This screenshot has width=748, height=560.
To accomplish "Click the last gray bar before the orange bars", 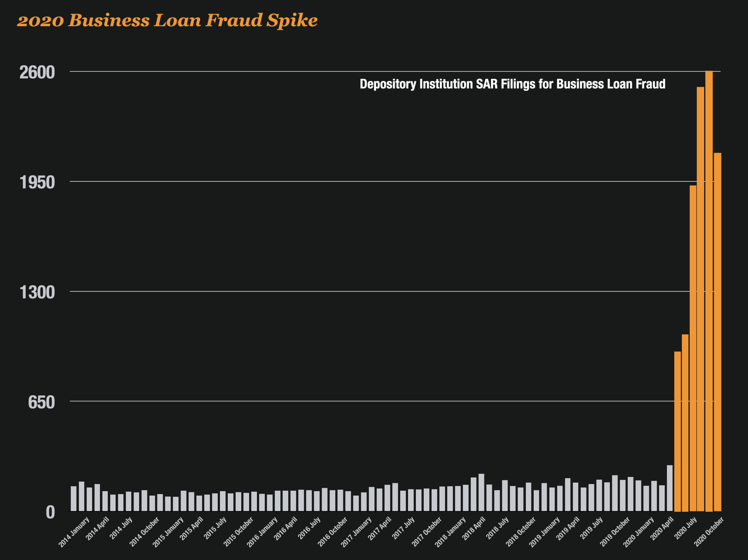I will click(x=669, y=488).
